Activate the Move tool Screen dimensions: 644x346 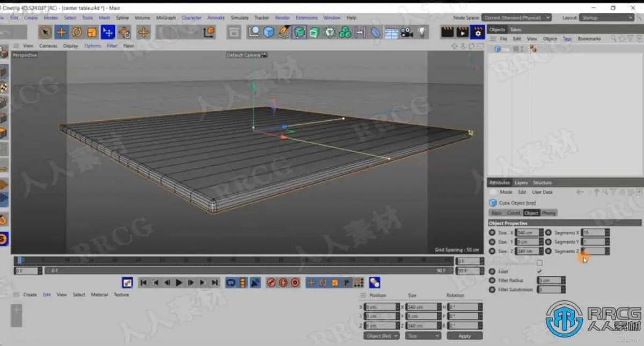click(62, 32)
